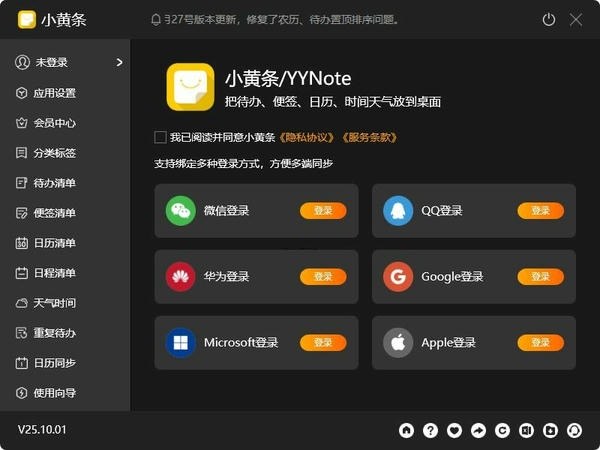Go to 会员中心 section
The width and height of the screenshot is (600, 450).
[x=46, y=123]
